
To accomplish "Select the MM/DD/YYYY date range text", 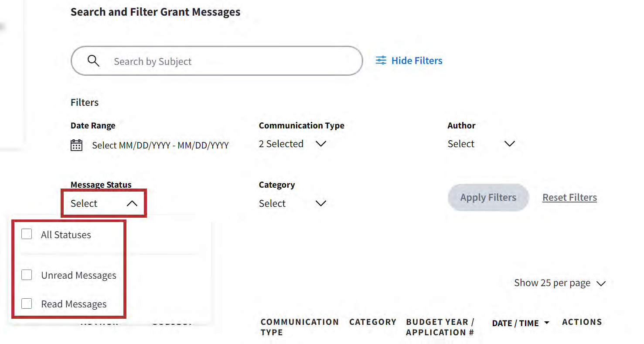I will 160,145.
